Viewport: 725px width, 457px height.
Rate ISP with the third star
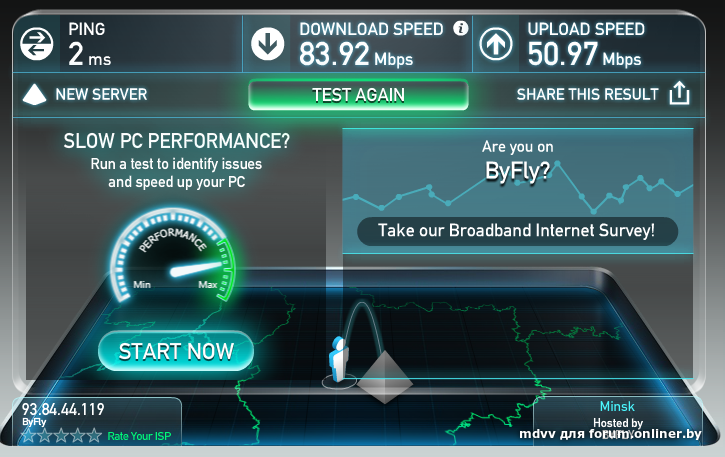[x=61, y=436]
